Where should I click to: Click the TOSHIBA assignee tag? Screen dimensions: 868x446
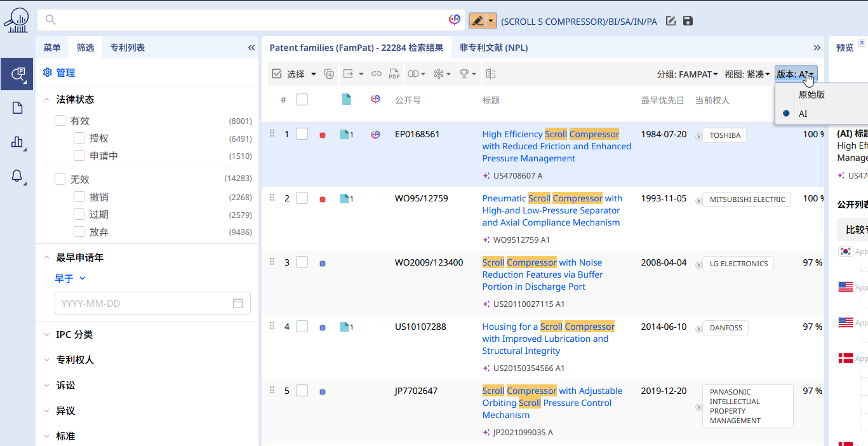coord(724,135)
